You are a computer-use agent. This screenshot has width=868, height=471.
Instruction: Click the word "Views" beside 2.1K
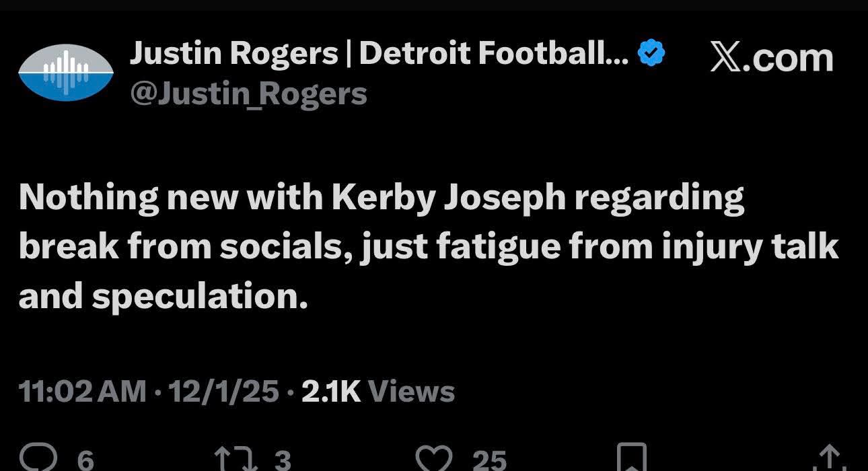click(x=412, y=391)
